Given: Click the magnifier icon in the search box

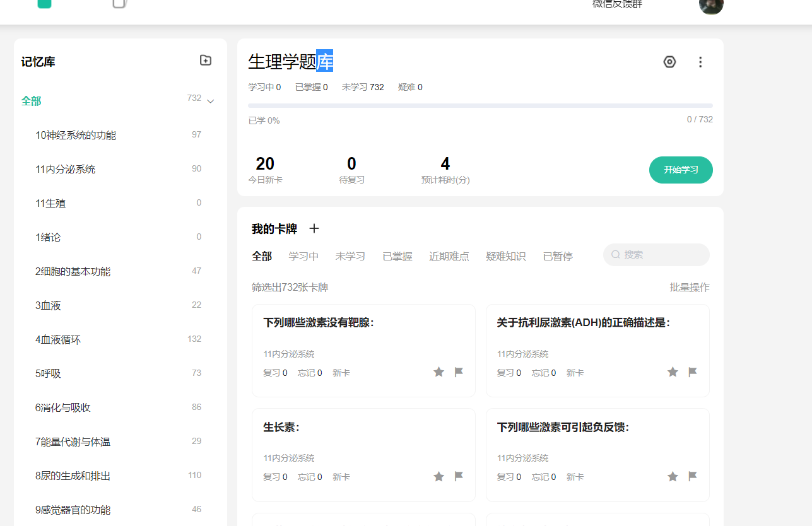Looking at the screenshot, I should click(x=616, y=255).
